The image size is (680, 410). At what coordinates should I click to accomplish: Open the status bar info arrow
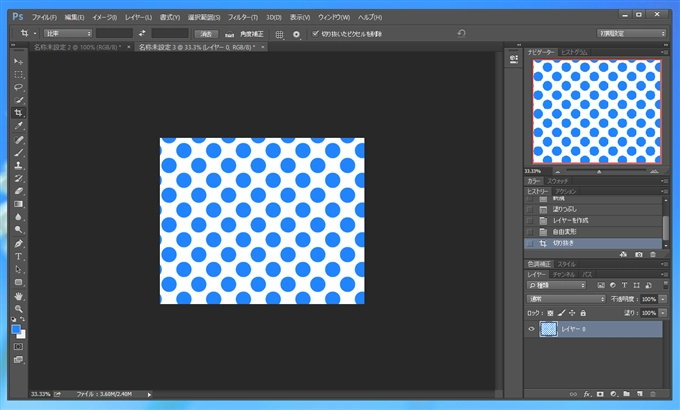pyautogui.click(x=149, y=394)
